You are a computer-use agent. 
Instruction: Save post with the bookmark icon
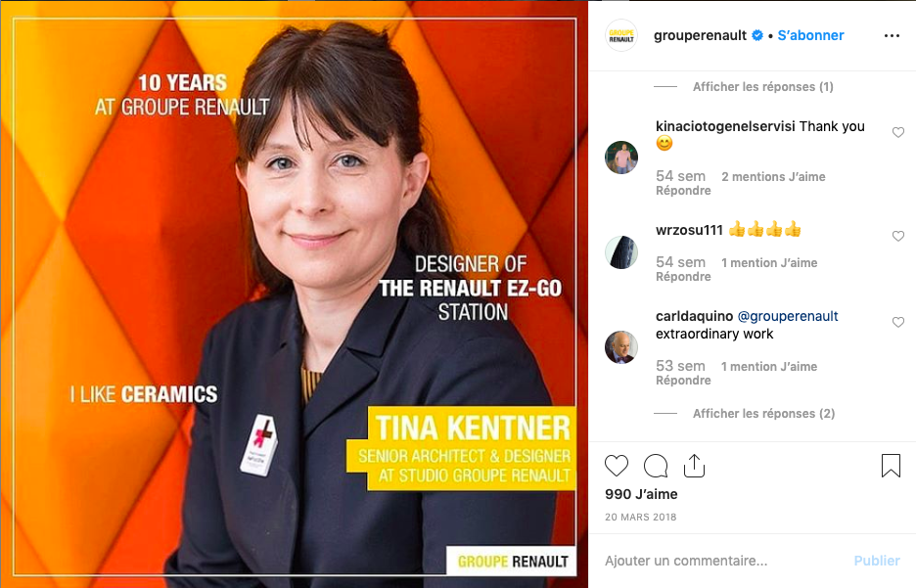[x=891, y=466]
